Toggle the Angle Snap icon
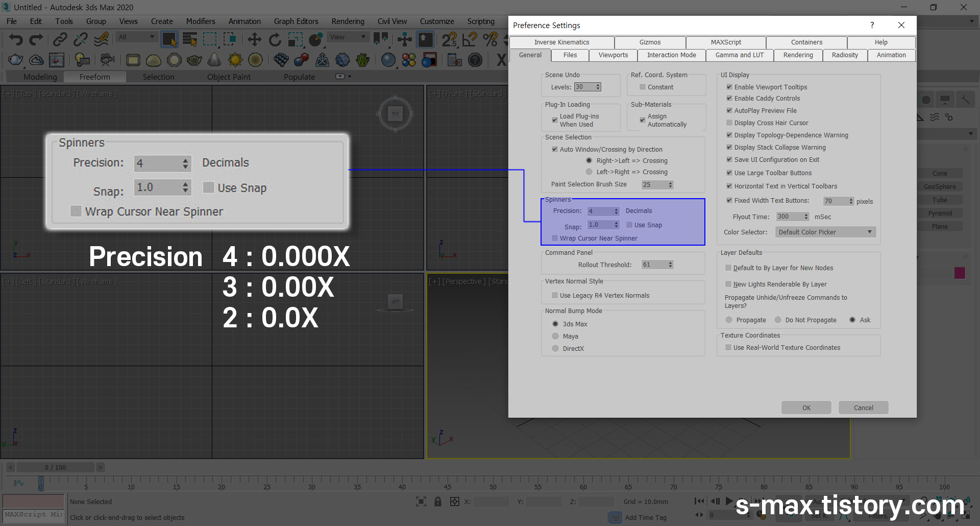 [x=470, y=39]
